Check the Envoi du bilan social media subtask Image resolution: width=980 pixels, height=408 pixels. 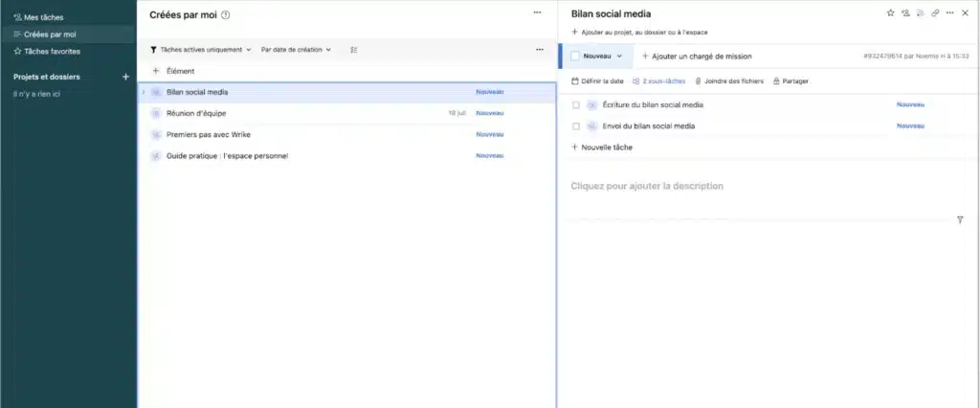[x=576, y=125]
